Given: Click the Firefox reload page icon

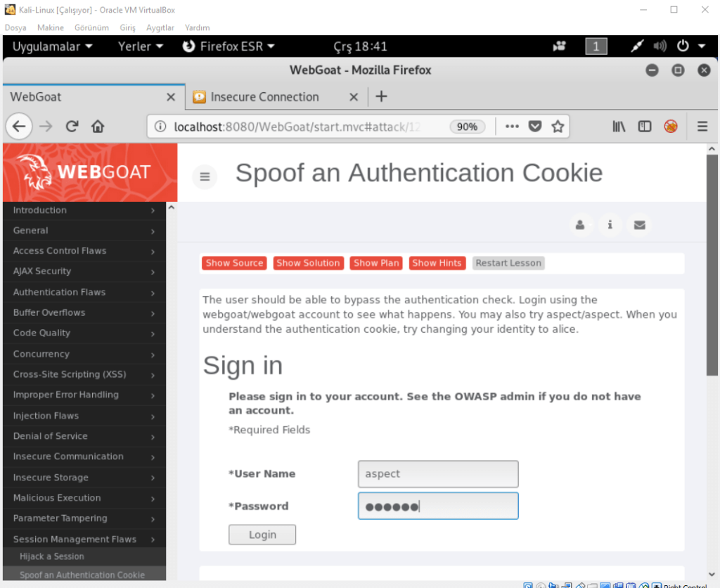Looking at the screenshot, I should [72, 127].
